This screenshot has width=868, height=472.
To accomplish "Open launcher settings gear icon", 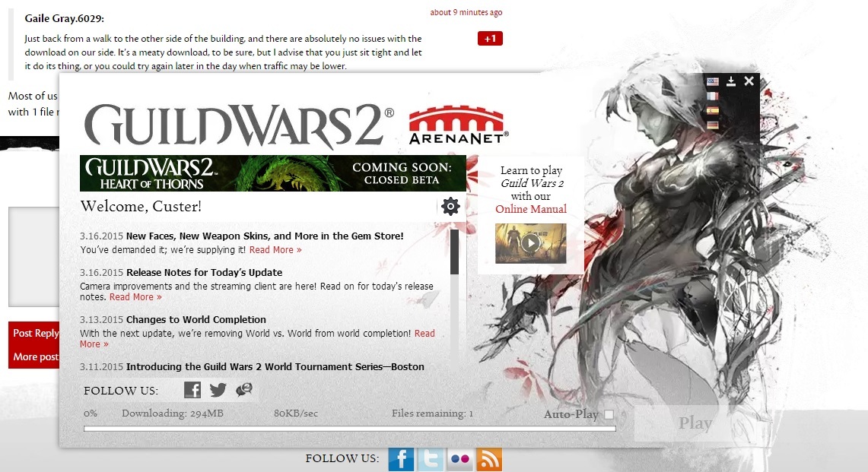I will (450, 207).
